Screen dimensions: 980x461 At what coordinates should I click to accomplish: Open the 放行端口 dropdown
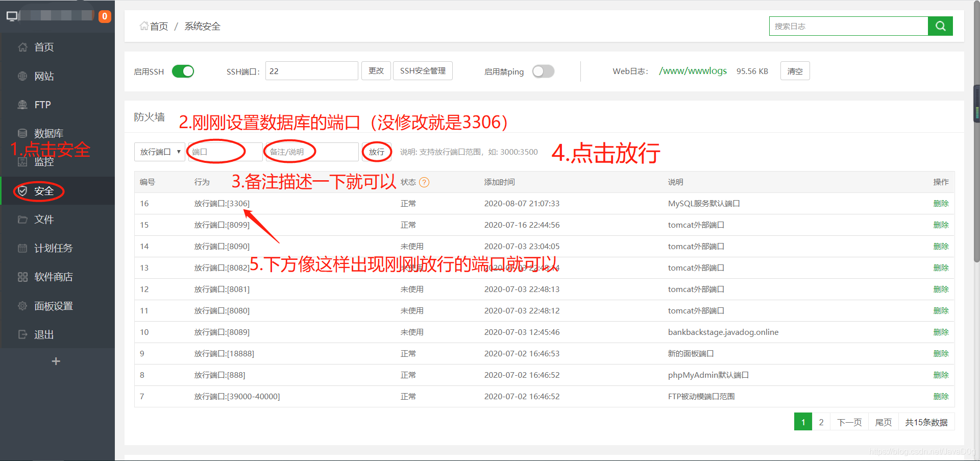[160, 152]
